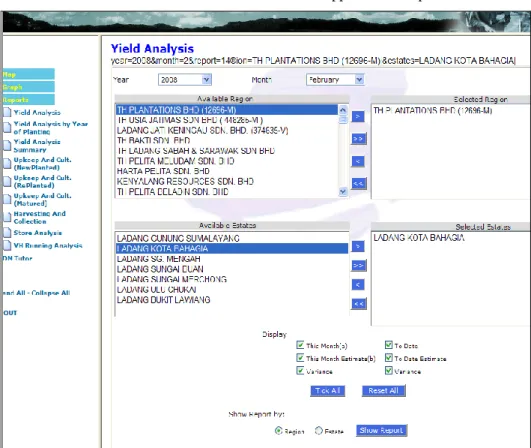Click document icon beside Yield Analysis by Year
Image resolution: width=531 pixels, height=448 pixels.
[7, 127]
